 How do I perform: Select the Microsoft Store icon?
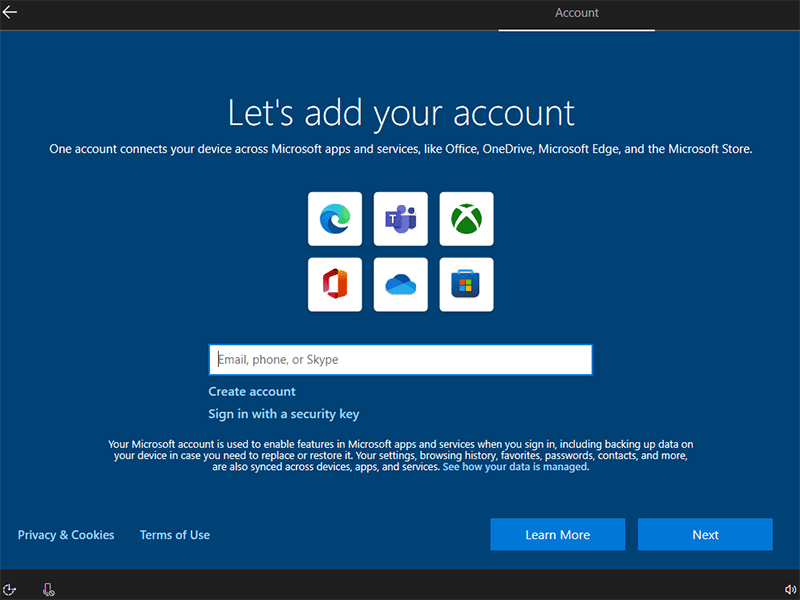(466, 284)
